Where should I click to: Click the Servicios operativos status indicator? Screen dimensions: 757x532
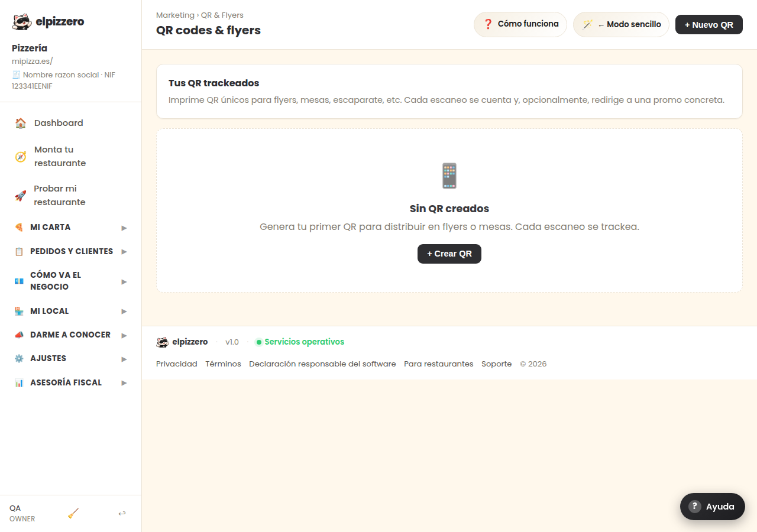[x=300, y=342]
